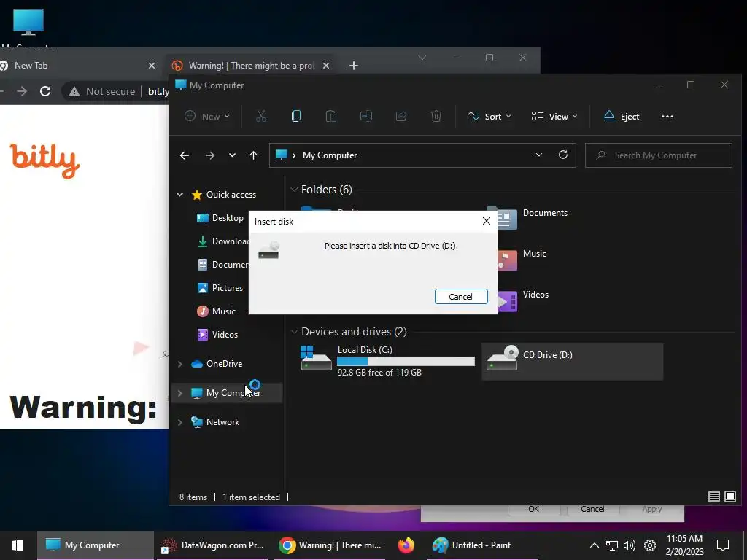Open DataWagon.com taskbar item
Screen dimensions: 747x560
pyautogui.click(x=212, y=545)
